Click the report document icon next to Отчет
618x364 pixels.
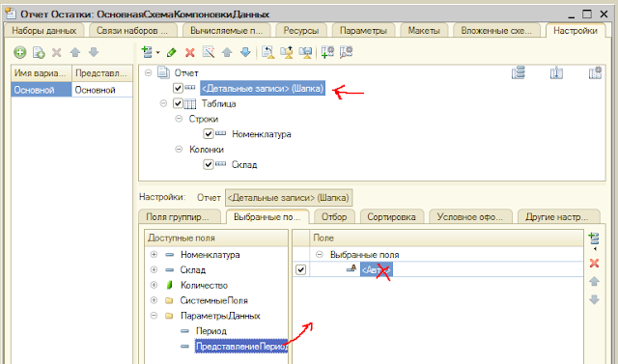163,72
